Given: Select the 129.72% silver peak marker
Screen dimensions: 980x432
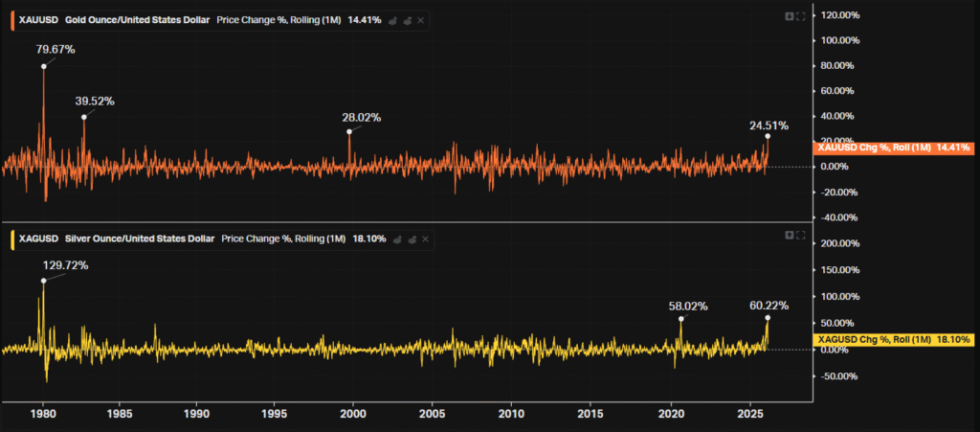Looking at the screenshot, I should click(x=43, y=281).
